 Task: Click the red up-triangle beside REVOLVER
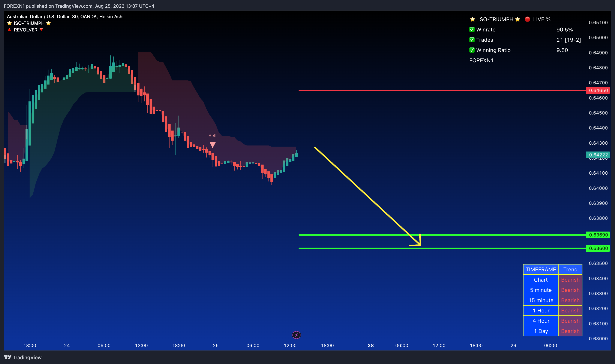click(9, 30)
